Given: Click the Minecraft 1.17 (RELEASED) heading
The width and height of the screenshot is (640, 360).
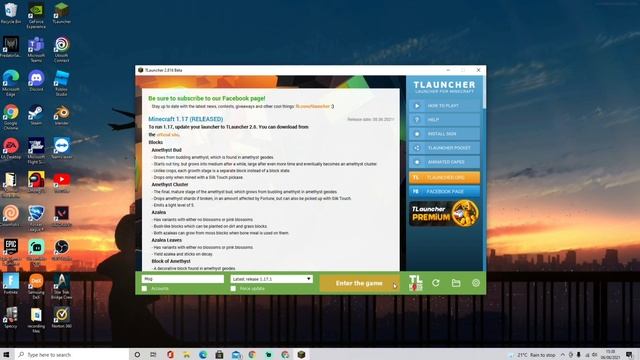Looking at the screenshot, I should (x=186, y=119).
